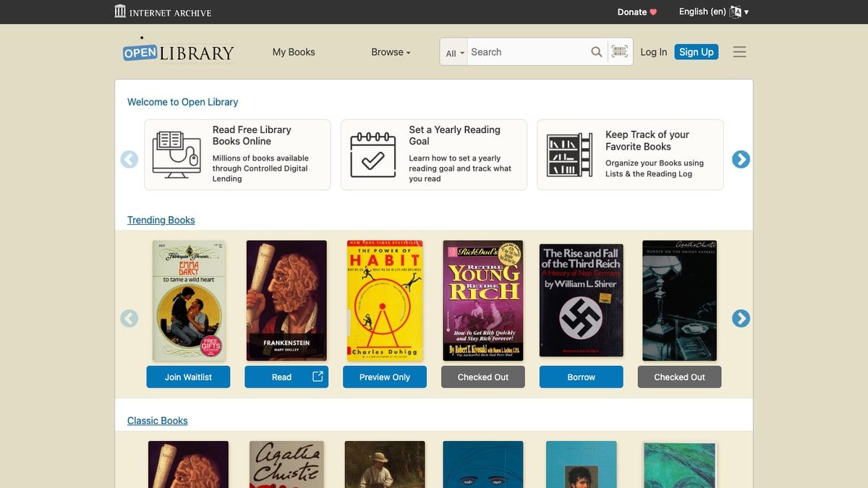This screenshot has width=868, height=488.
Task: Open the Trending Books link
Action: tap(161, 220)
